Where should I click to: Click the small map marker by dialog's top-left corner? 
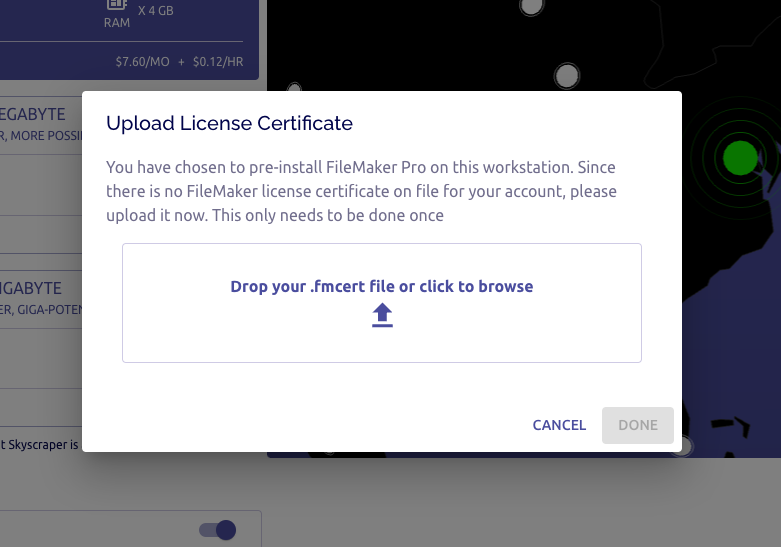pos(294,88)
